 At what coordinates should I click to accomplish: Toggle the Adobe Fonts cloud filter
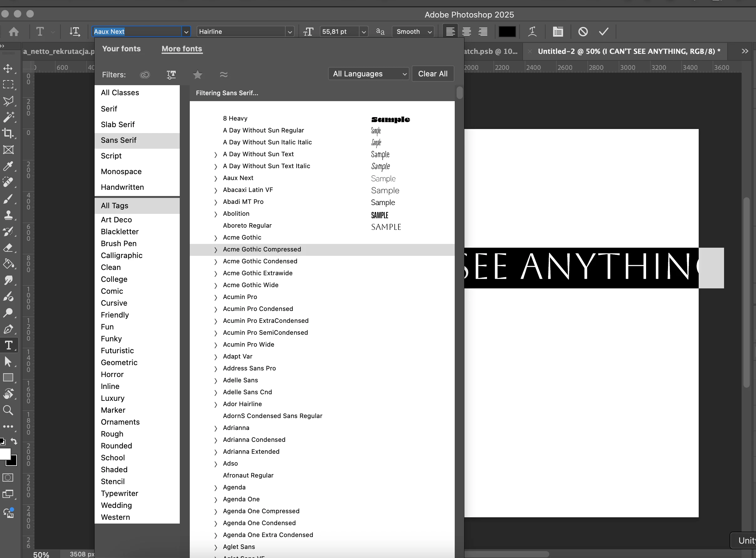tap(145, 75)
